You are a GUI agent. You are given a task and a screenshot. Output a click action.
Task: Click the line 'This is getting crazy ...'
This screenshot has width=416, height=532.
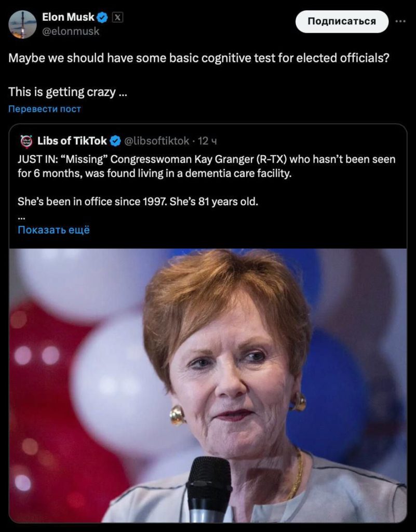tap(68, 92)
